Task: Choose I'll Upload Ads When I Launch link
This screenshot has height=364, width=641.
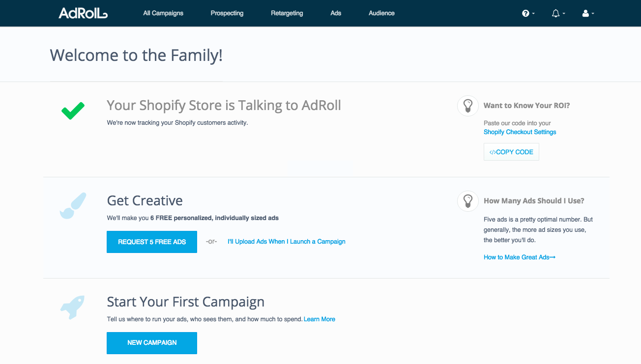Action: [x=287, y=242]
